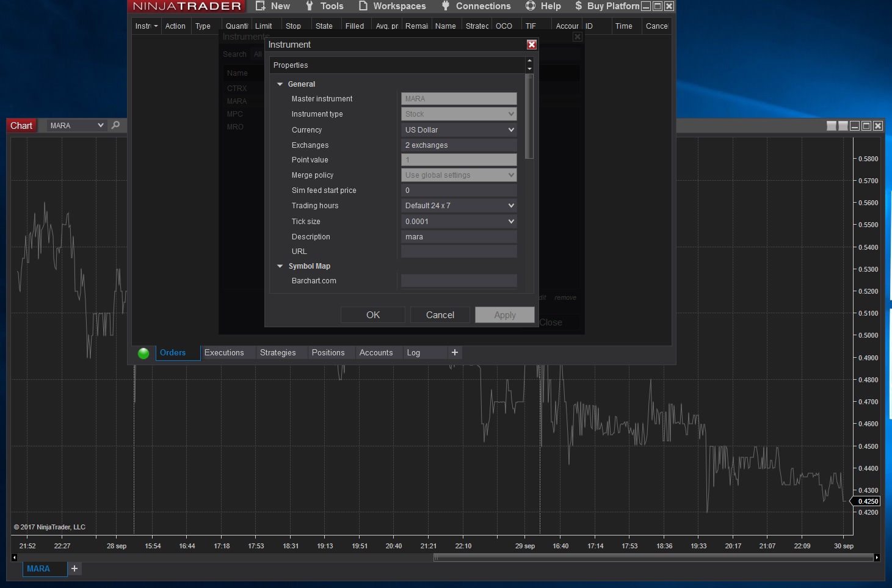Click the Master instrument field
The height and width of the screenshot is (588, 892).
459,99
